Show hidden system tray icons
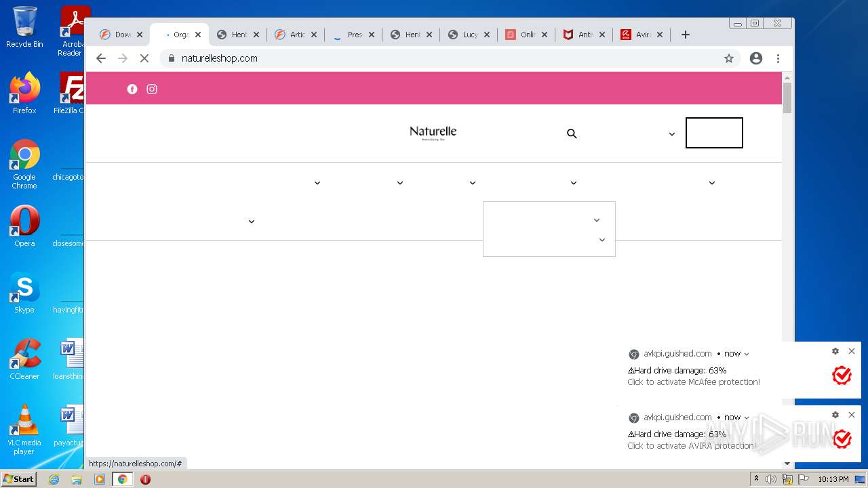Viewport: 868px width, 488px height. 756,479
